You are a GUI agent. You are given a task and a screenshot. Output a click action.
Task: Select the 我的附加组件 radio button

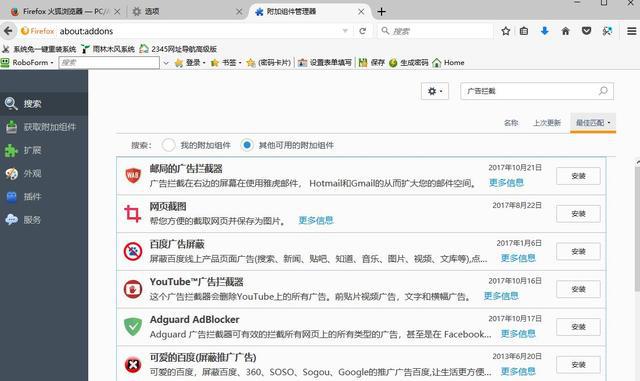[x=169, y=145]
